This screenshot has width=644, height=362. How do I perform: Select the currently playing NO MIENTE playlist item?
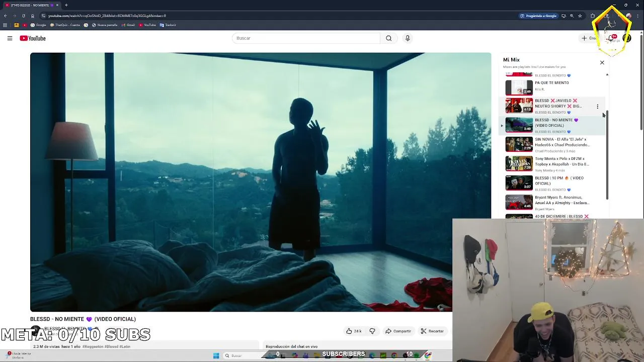tap(551, 125)
